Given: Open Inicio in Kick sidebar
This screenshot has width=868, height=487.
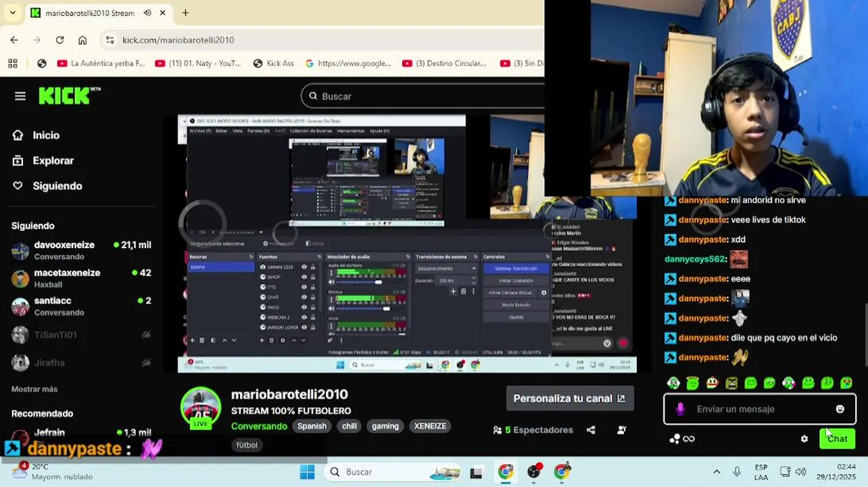Looking at the screenshot, I should point(46,135).
